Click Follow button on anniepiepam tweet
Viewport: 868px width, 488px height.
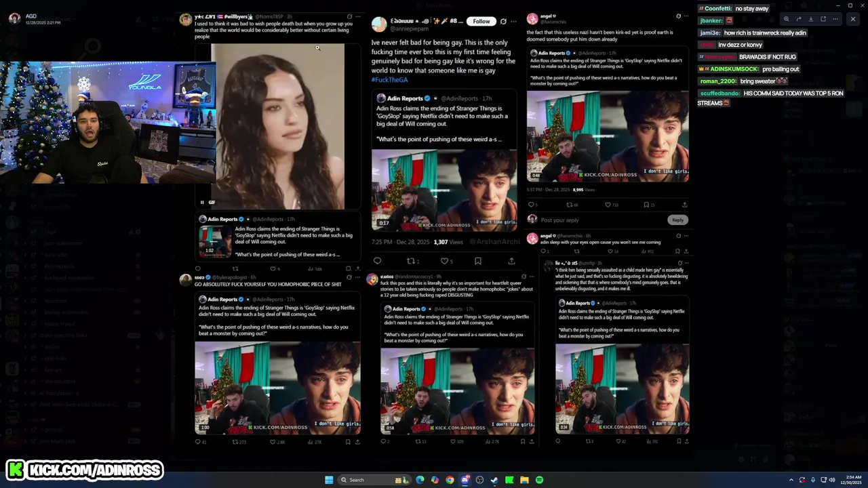(481, 22)
